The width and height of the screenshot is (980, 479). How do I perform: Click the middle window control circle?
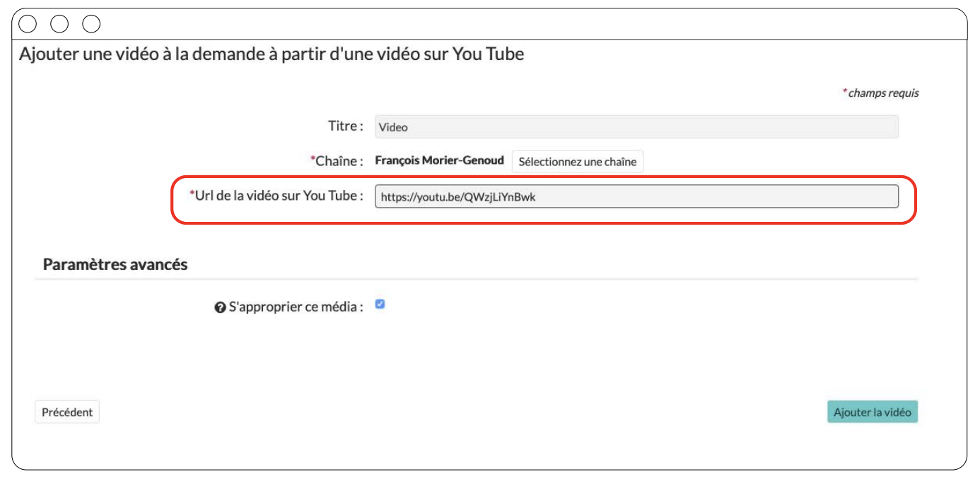[59, 24]
